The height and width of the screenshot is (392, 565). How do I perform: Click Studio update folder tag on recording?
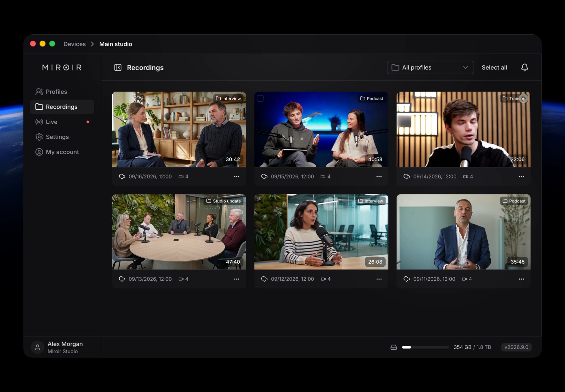(x=223, y=201)
